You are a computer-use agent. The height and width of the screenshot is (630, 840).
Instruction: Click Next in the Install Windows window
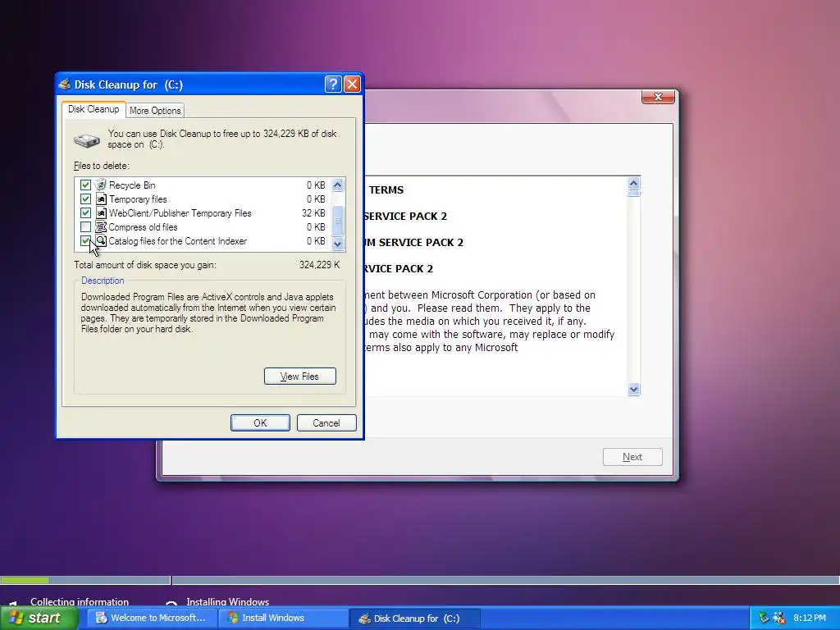tap(632, 457)
